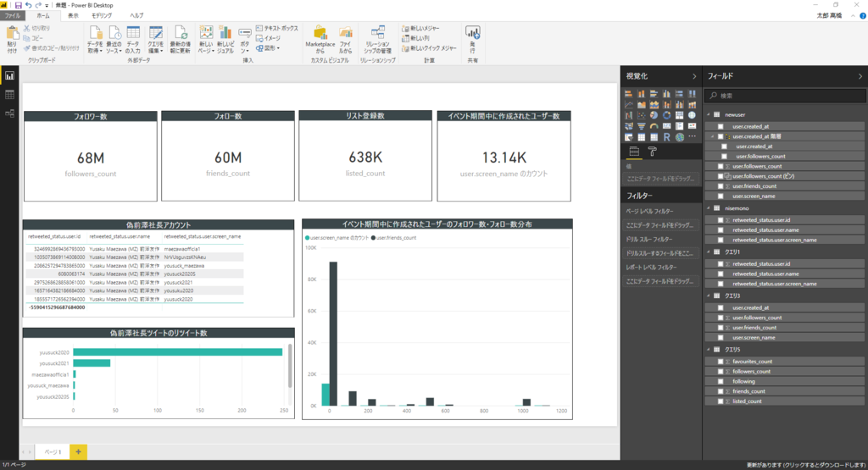Import more visuals via the ellipsis icon
Viewport: 868px width, 470px height.
click(692, 136)
